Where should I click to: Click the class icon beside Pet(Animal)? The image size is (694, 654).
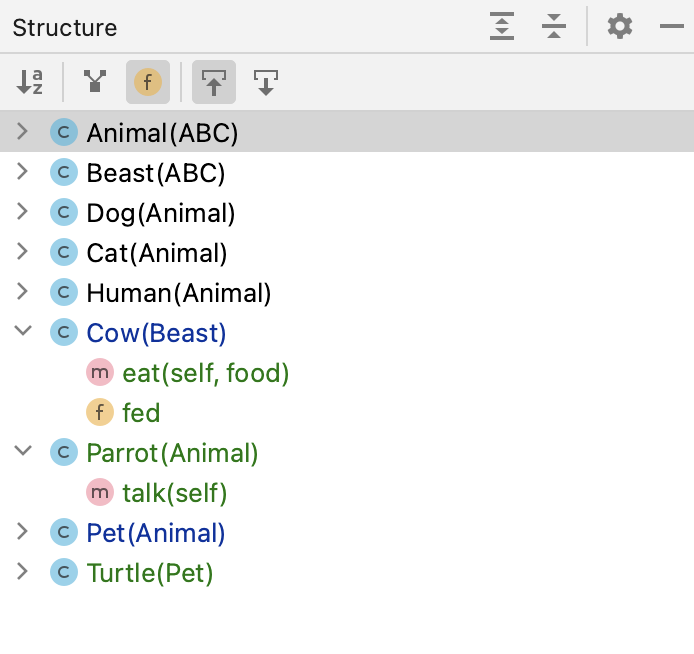pyautogui.click(x=64, y=532)
